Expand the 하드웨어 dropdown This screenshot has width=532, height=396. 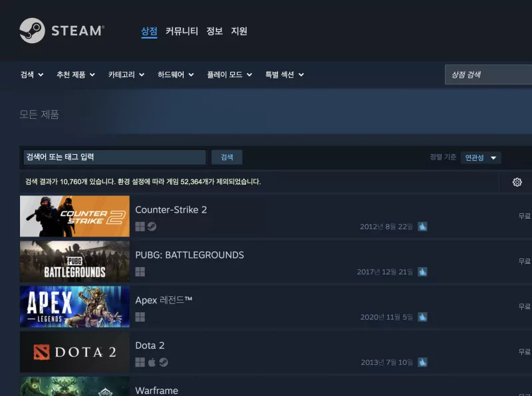coord(176,74)
